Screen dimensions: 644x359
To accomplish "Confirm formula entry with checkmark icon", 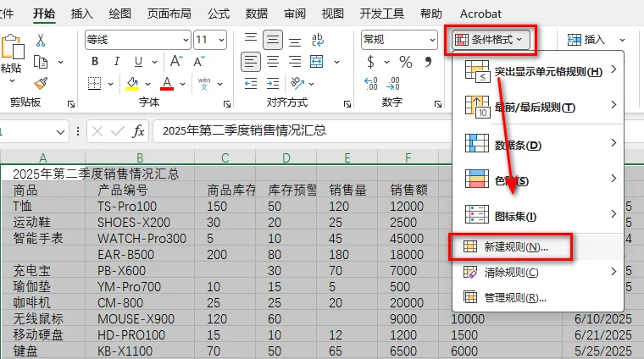I will tap(118, 131).
